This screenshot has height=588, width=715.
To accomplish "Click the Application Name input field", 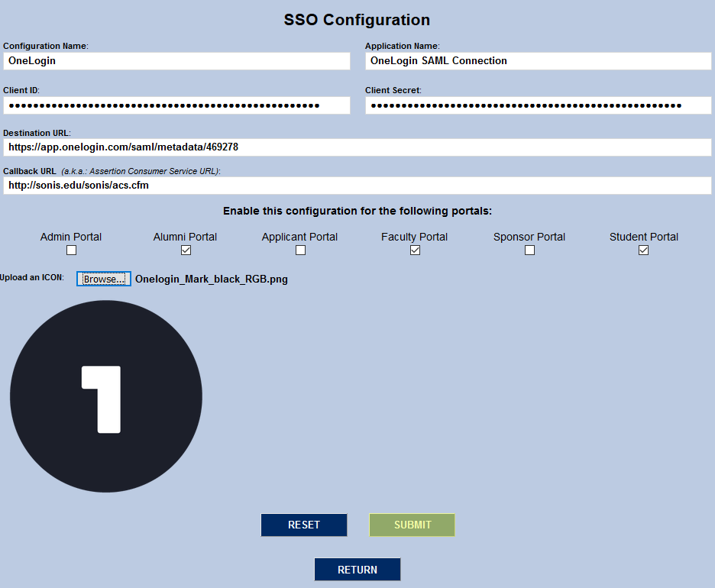I will [x=538, y=61].
